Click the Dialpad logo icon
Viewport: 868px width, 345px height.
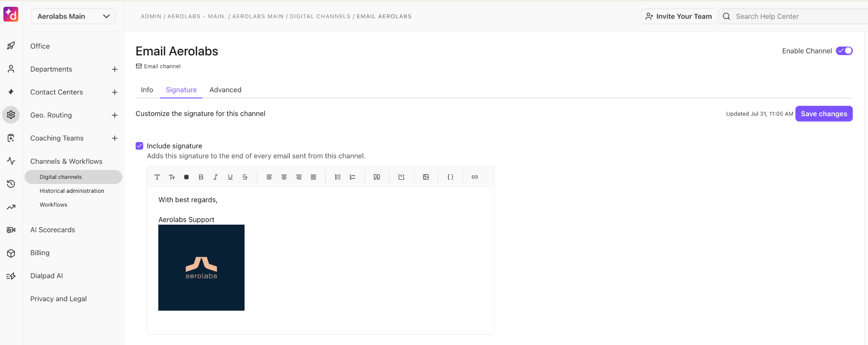(x=11, y=14)
